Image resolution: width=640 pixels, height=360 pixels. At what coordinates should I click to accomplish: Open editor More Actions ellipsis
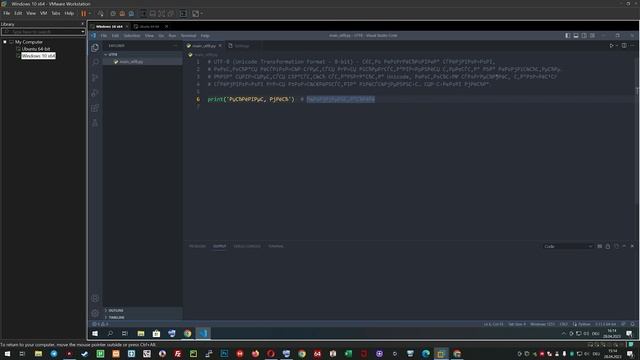pyautogui.click(x=632, y=46)
